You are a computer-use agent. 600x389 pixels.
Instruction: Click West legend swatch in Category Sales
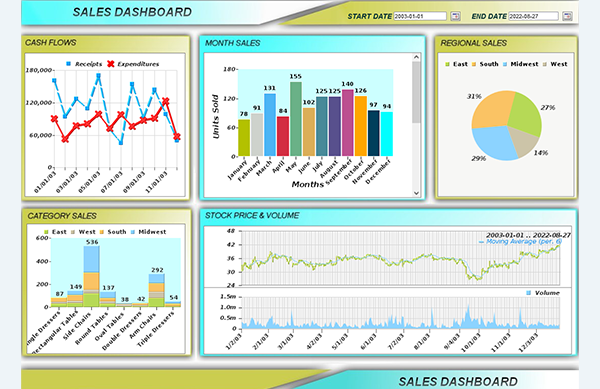(x=73, y=232)
